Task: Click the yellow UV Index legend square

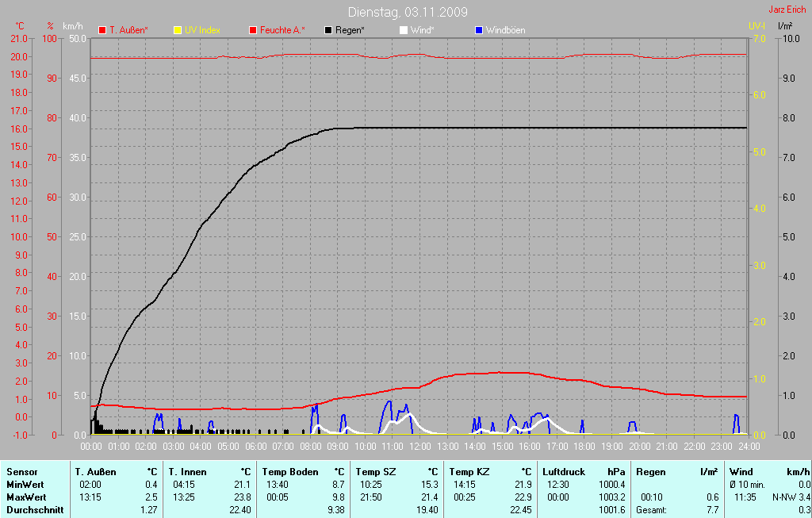Action: (x=178, y=30)
